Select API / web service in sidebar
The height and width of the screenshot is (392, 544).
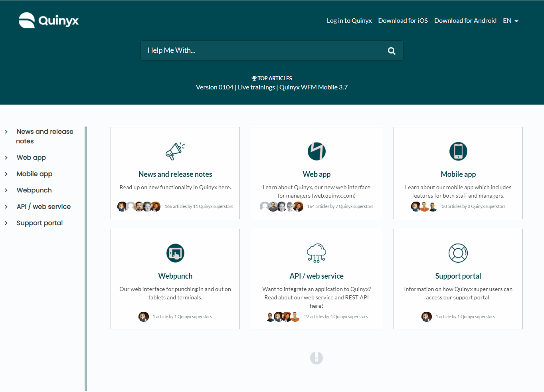tap(44, 207)
